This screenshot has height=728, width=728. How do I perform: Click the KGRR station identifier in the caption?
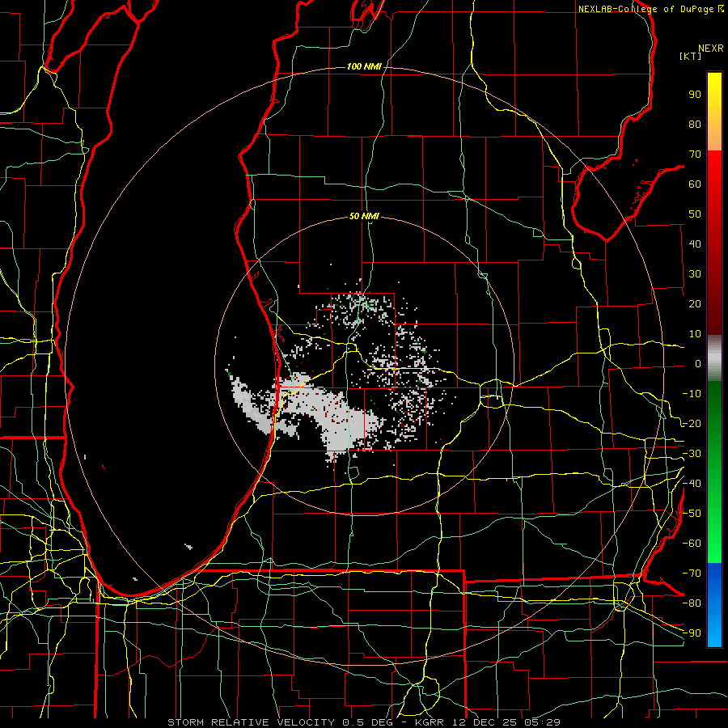coord(428,722)
